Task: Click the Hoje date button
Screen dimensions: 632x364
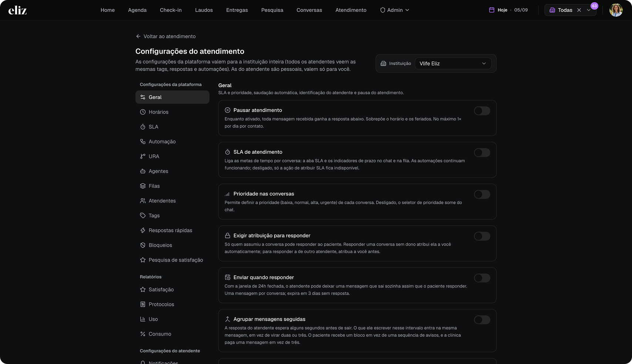Action: pos(508,10)
